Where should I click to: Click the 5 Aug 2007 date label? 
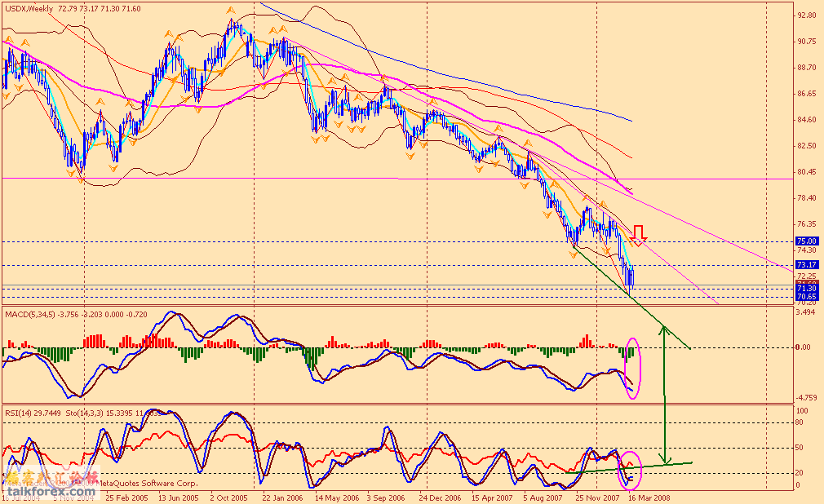tap(543, 497)
